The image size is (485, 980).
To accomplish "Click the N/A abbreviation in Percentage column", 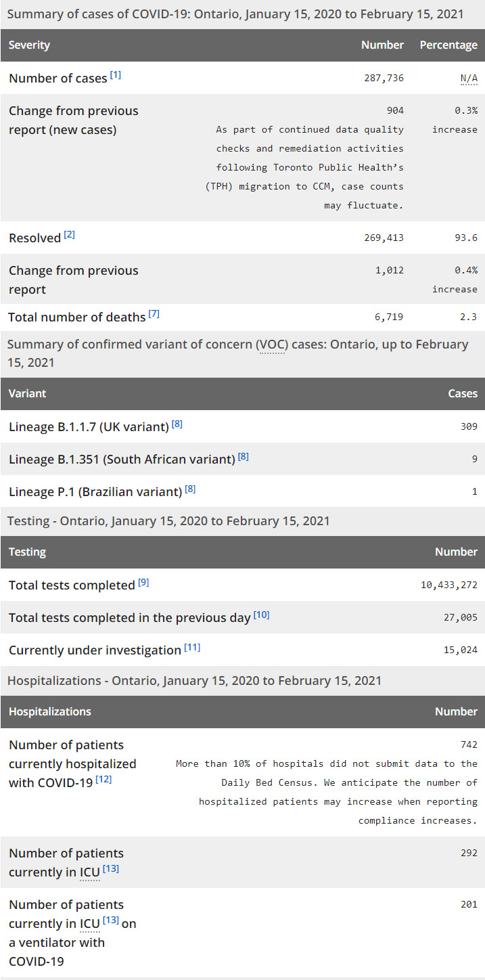I will click(469, 79).
